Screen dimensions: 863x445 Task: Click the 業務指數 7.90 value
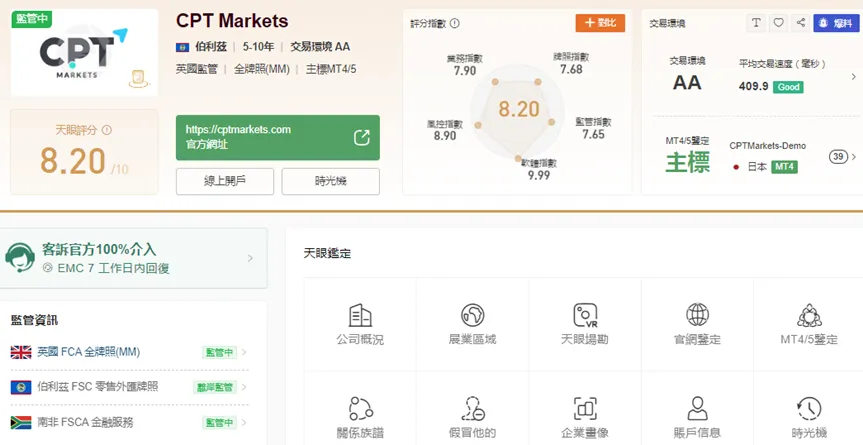(465, 70)
